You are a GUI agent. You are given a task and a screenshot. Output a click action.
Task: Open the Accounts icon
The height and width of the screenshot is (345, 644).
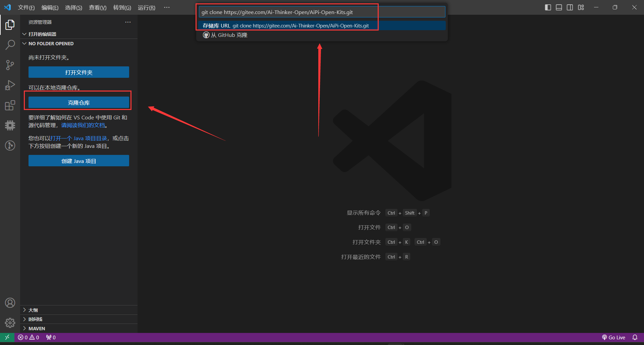[x=10, y=303]
